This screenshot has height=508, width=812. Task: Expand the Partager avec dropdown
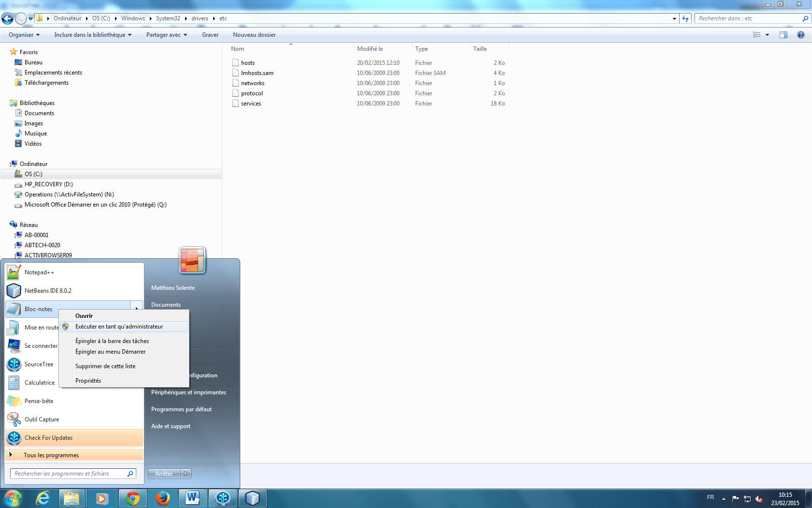pos(166,35)
